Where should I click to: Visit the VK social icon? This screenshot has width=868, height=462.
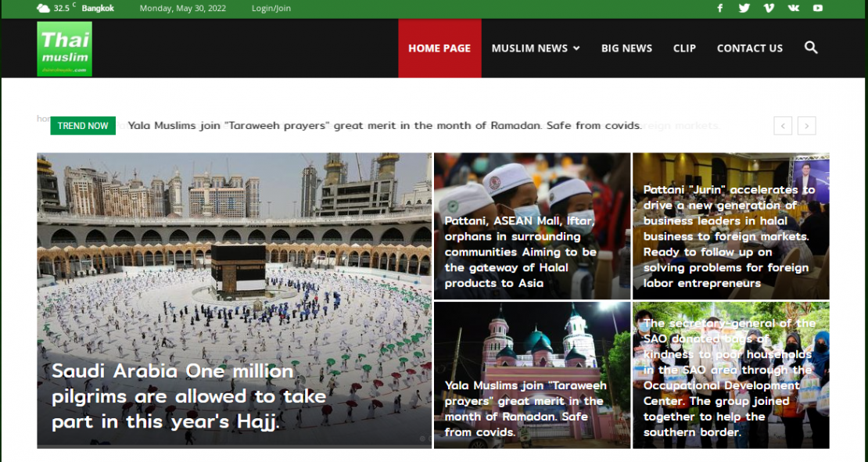[793, 8]
